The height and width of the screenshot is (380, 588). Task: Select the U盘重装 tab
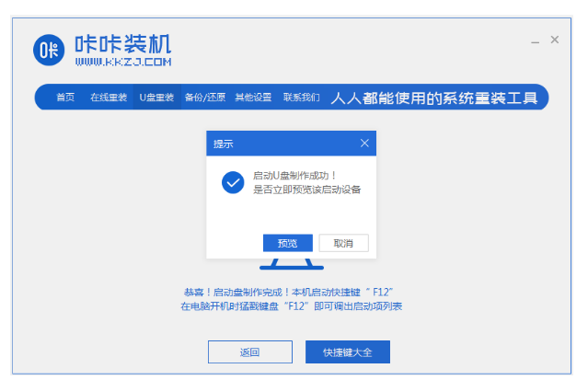[x=156, y=98]
